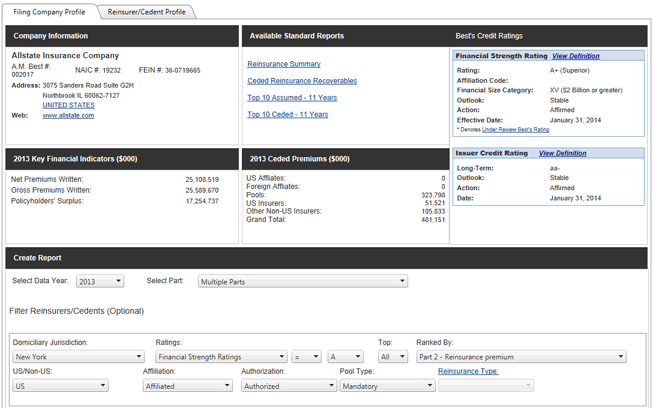
Task: Visit the www.allstate.com website link
Action: (68, 115)
